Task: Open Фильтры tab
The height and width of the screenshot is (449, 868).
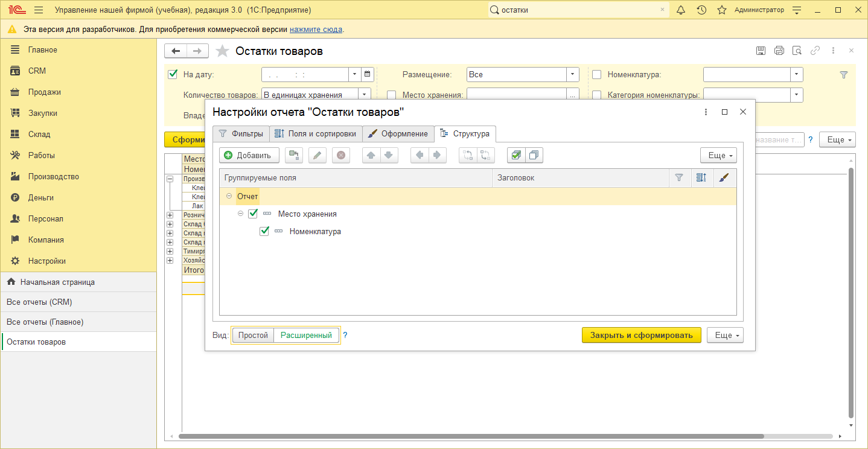Action: [x=241, y=134]
